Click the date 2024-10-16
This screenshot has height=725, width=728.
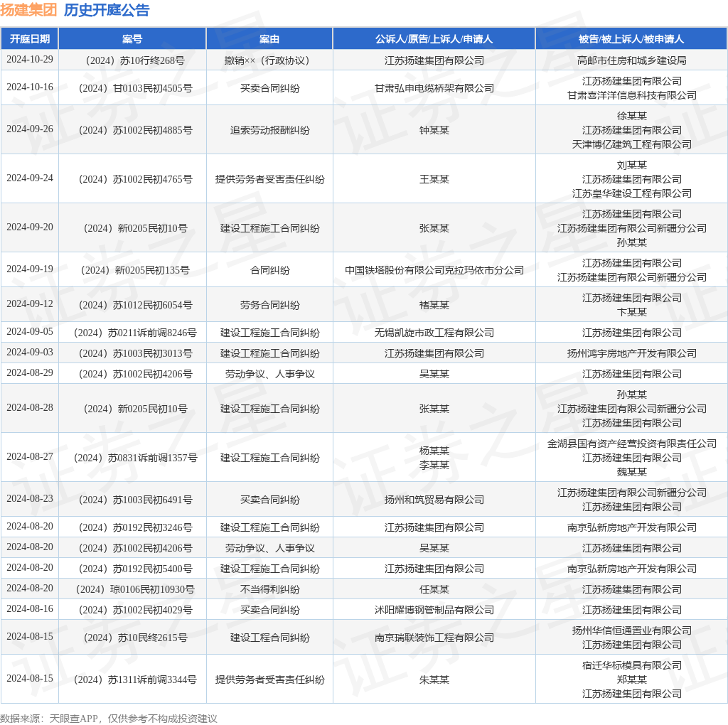(30, 87)
